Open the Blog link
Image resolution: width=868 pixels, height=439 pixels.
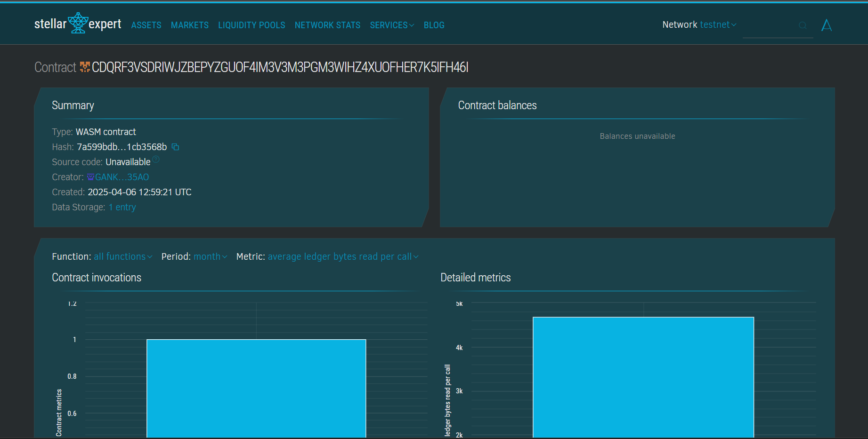pyautogui.click(x=434, y=25)
